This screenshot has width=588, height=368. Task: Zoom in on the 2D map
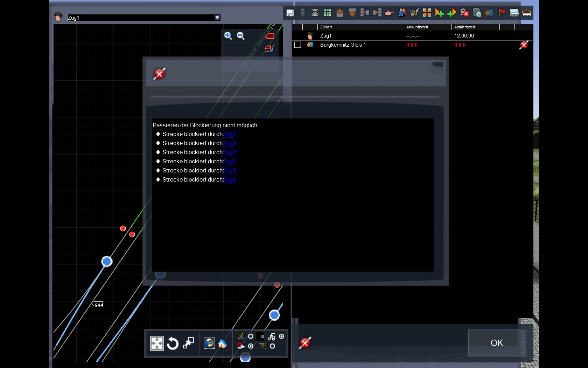pos(228,36)
